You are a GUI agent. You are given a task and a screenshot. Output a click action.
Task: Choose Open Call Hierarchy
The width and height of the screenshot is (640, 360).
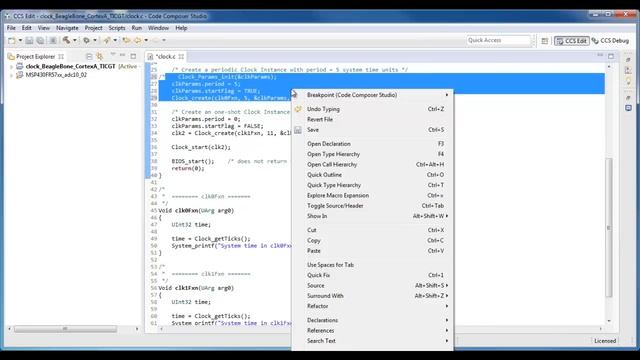[x=372, y=164]
